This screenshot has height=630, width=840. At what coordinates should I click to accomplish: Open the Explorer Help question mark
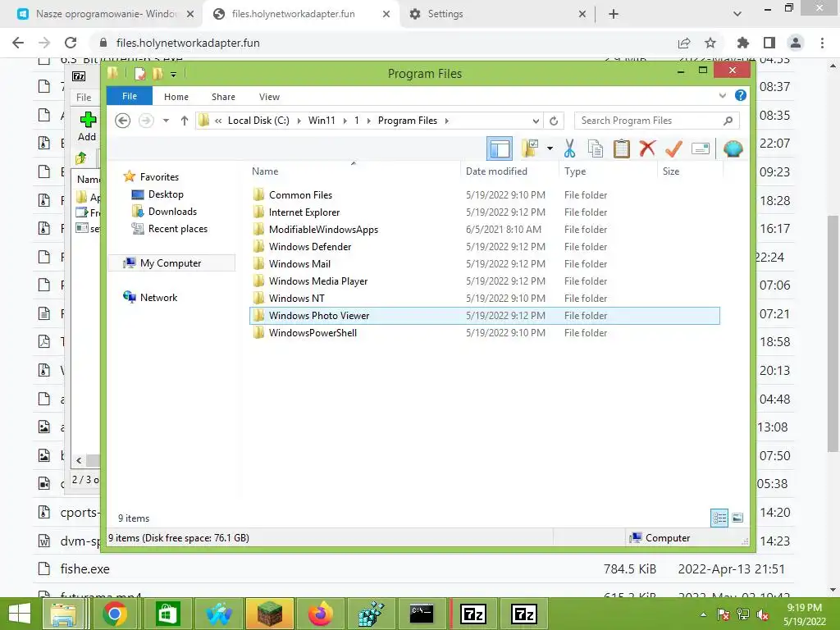pyautogui.click(x=741, y=95)
